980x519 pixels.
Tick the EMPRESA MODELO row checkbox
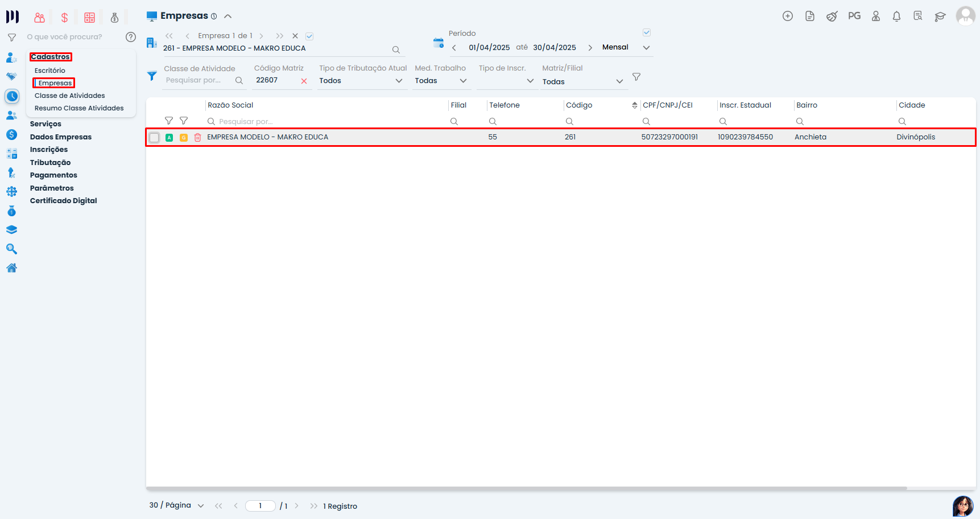click(x=154, y=137)
